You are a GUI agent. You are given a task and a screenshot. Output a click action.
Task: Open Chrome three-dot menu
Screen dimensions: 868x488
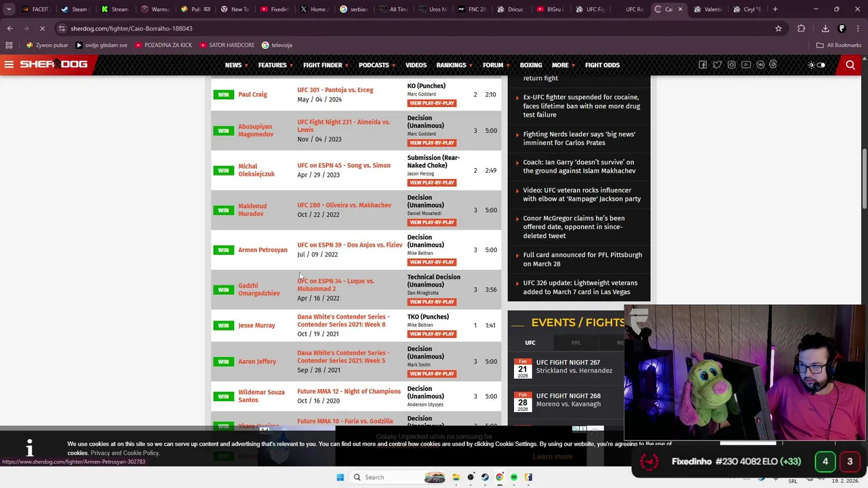[x=857, y=28]
